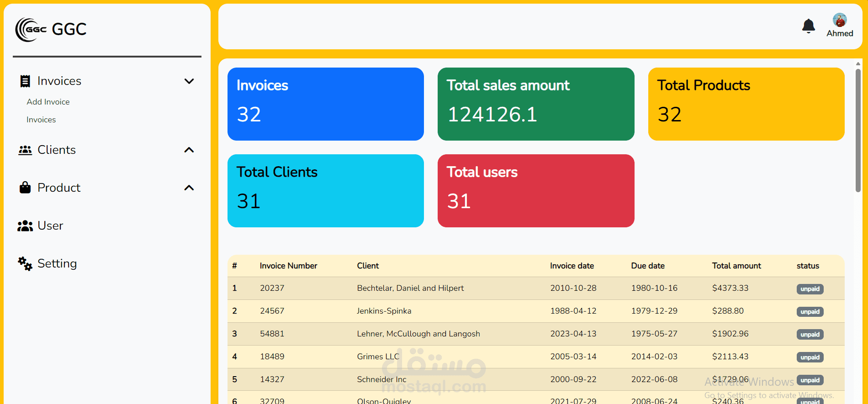Click invoice date 2023-04-13
The image size is (868, 404).
pyautogui.click(x=573, y=334)
